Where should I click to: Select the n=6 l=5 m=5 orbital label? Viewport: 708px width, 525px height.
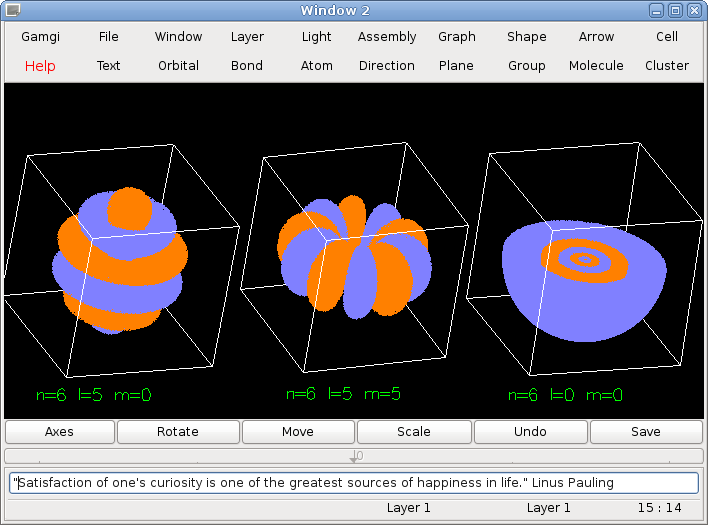pos(344,394)
